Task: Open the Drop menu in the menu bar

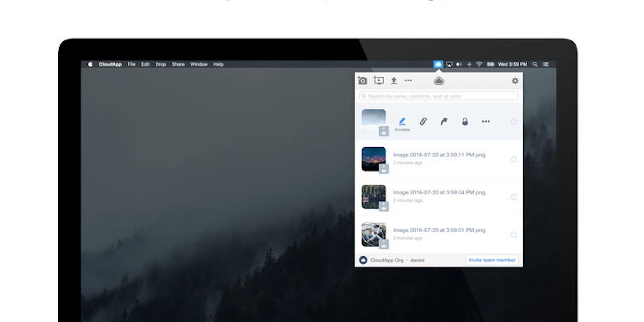Action: tap(160, 64)
